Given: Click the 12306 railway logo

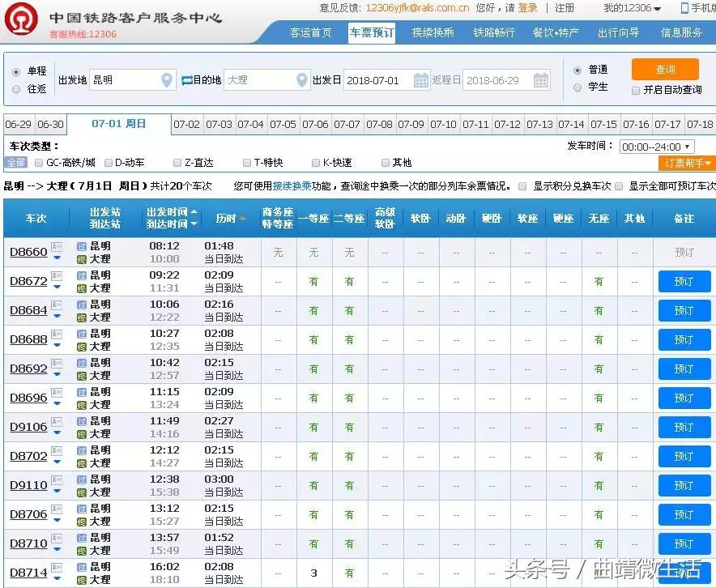Looking at the screenshot, I should [22, 18].
